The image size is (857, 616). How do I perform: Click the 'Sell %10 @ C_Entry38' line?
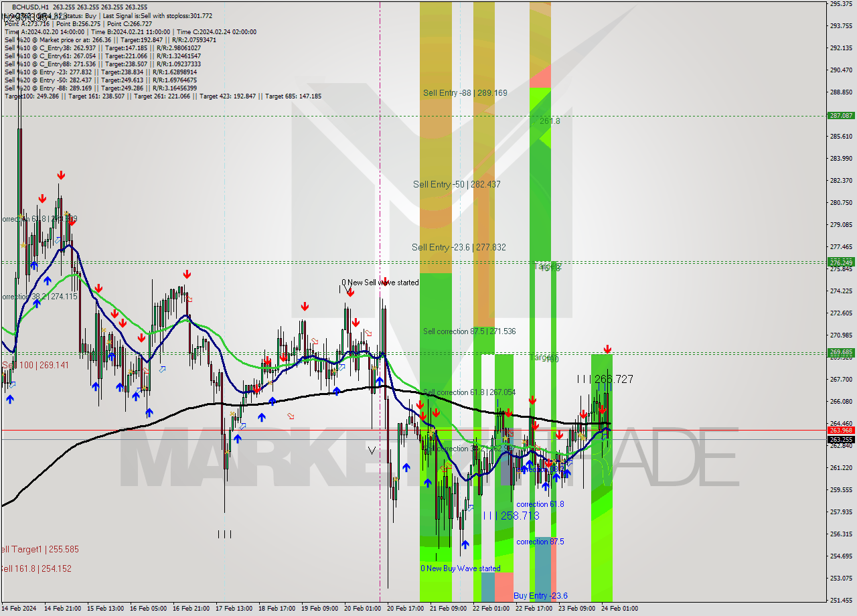pyautogui.click(x=102, y=48)
